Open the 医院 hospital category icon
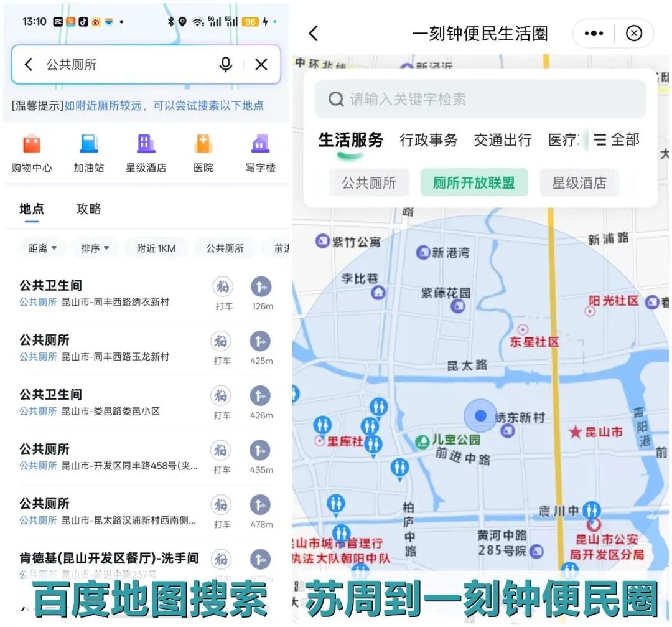The width and height of the screenshot is (672, 627). pos(203,144)
